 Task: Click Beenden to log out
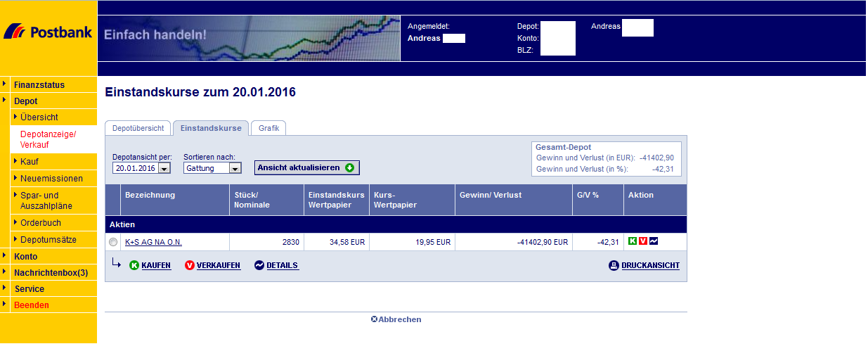tap(32, 305)
